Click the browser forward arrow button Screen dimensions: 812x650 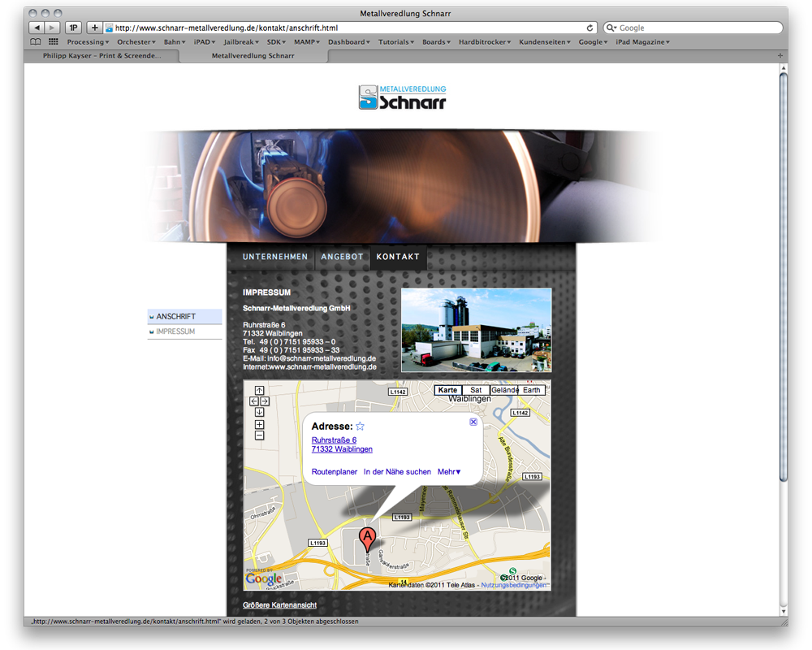point(52,28)
